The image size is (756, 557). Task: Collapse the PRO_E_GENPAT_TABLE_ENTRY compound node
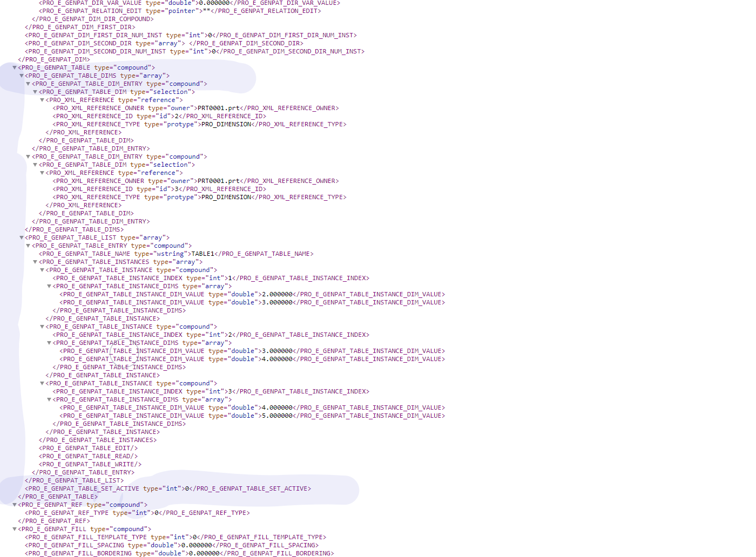[x=29, y=246]
